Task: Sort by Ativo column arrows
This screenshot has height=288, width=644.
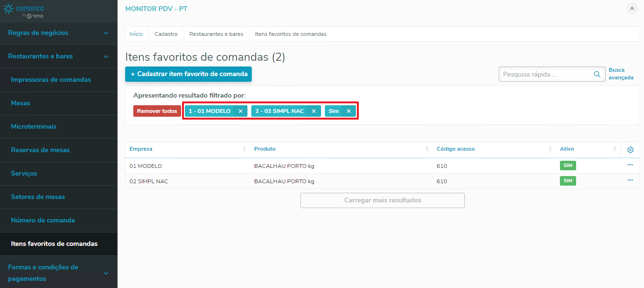Action: point(615,149)
